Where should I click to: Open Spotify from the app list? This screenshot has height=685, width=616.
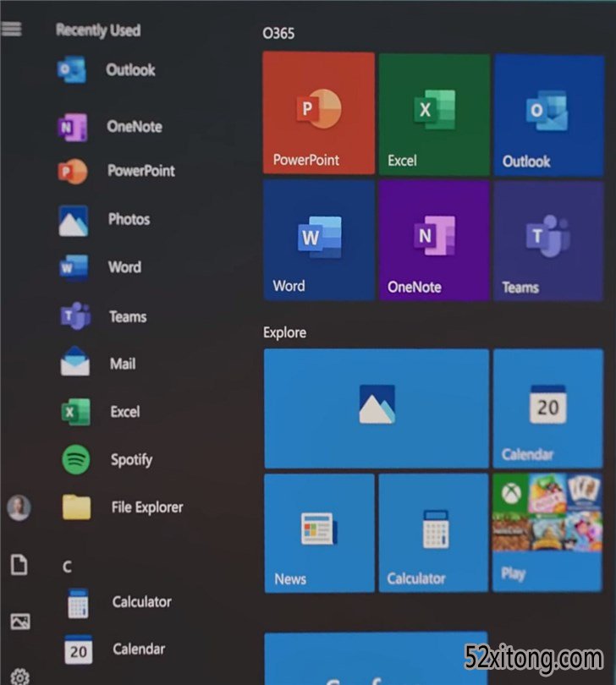pos(107,459)
